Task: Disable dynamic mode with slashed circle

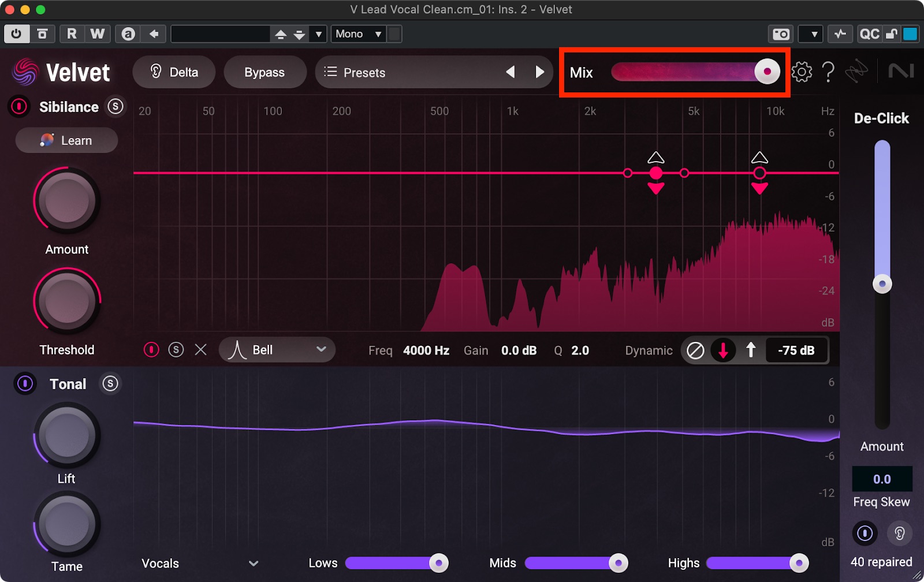Action: pos(695,350)
